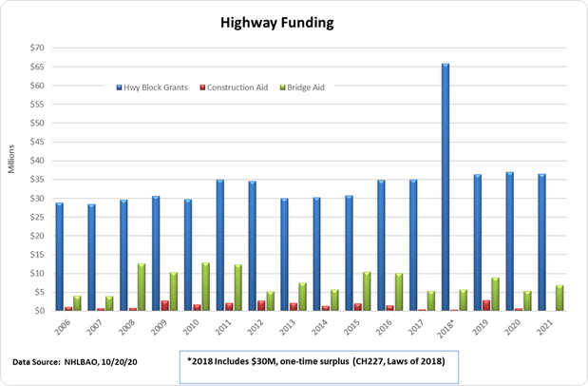The height and width of the screenshot is (386, 588).
Task: Click the red Construction Aid legend marker
Action: click(202, 87)
